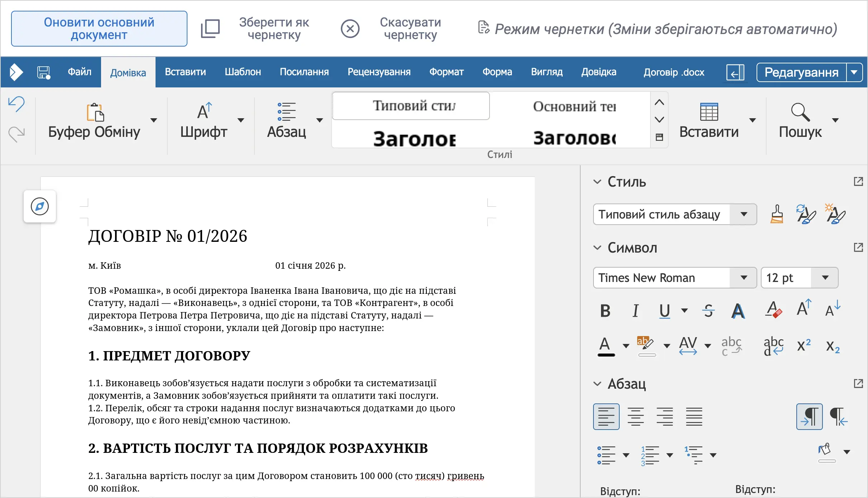Image resolution: width=868 pixels, height=498 pixels.
Task: Click the clone formatting paintbrush icon
Action: pos(777,214)
